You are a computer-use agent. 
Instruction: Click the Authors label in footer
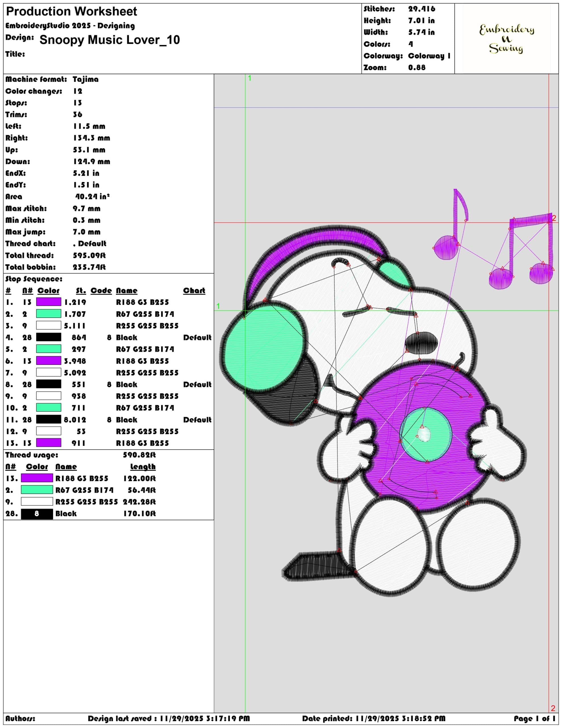tap(20, 718)
